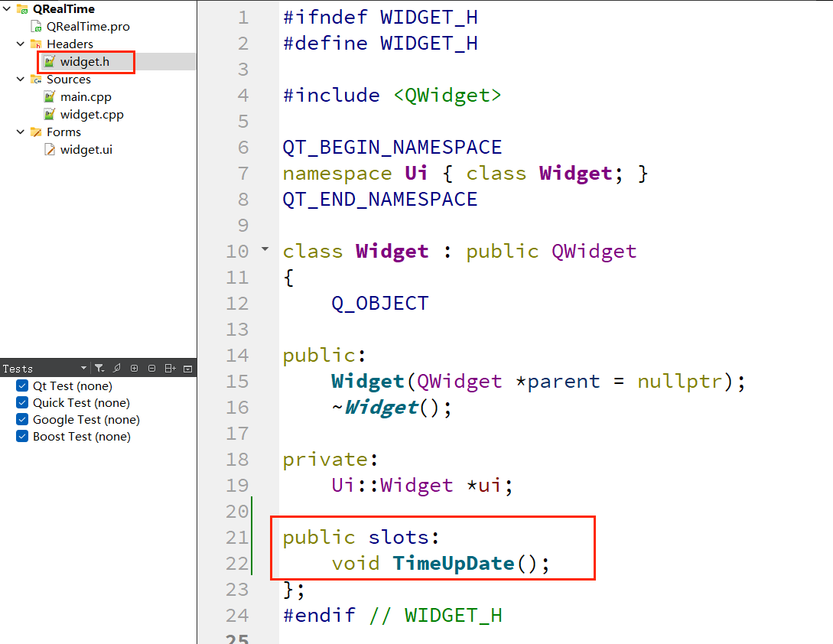Uncheck the Quick Test checkbox

pos(22,403)
